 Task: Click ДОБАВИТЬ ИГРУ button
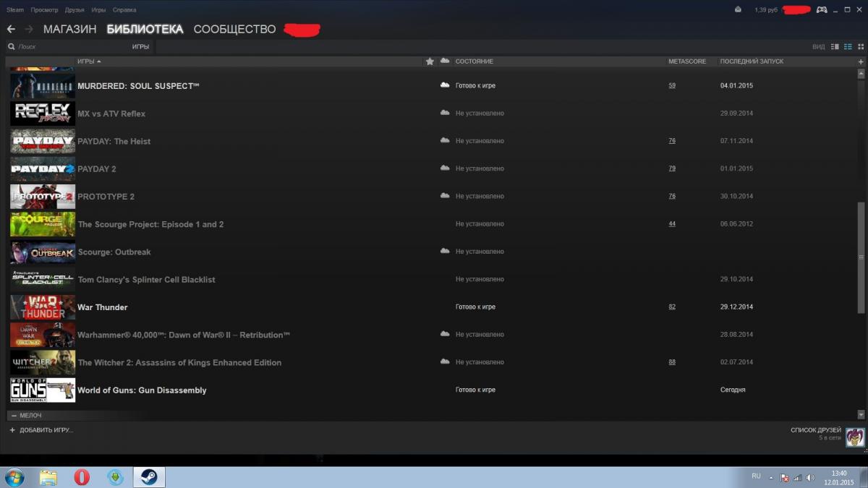[41, 430]
